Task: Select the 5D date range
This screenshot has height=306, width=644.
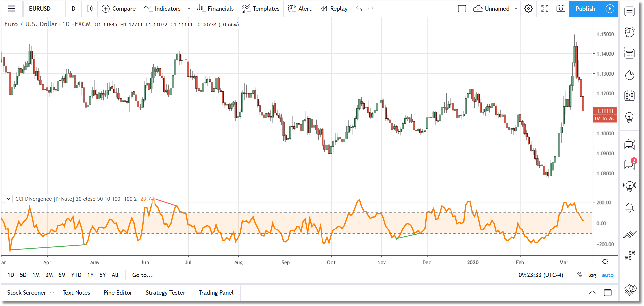Action: [23, 275]
